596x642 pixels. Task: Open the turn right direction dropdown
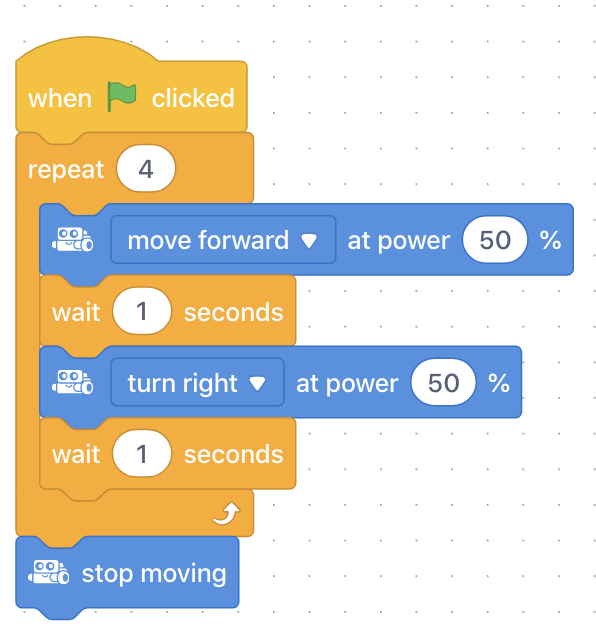coord(197,382)
